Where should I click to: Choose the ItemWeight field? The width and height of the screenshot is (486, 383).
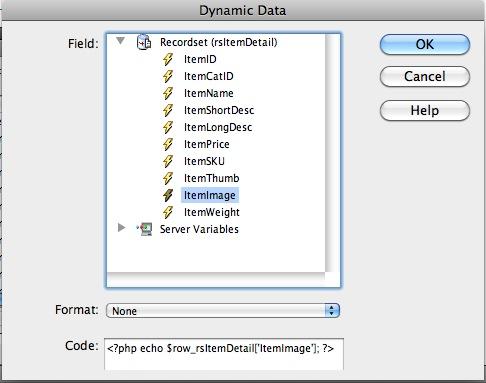click(212, 212)
